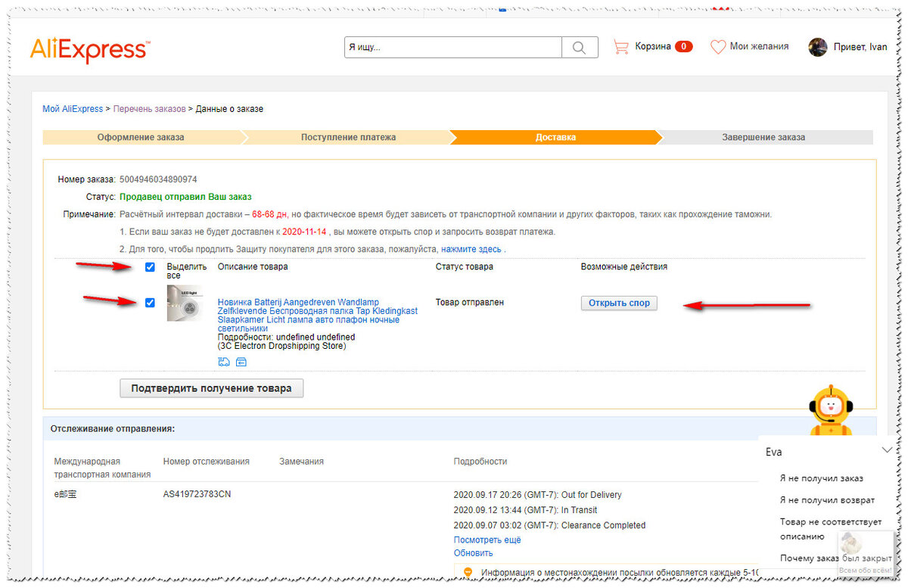Screen dimensions: 908x588
Task: Select 'Я не получил возврат' option
Action: click(827, 500)
